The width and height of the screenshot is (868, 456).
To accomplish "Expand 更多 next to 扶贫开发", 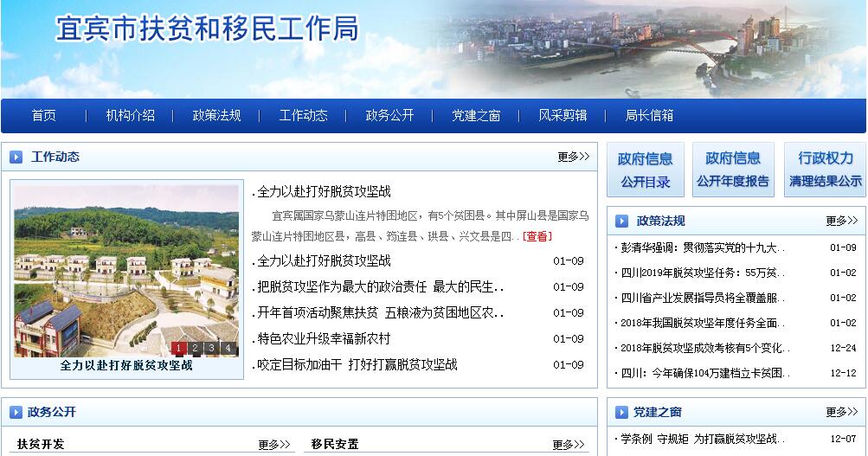I will pos(274,445).
